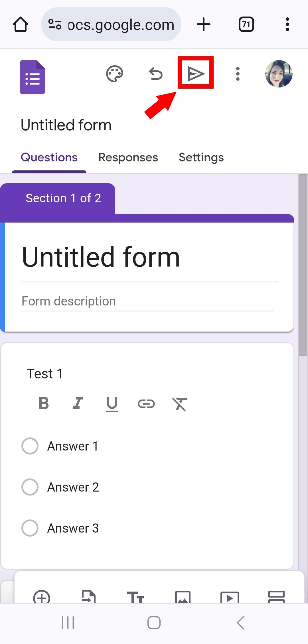Select the Answer 1 radio button

30,446
